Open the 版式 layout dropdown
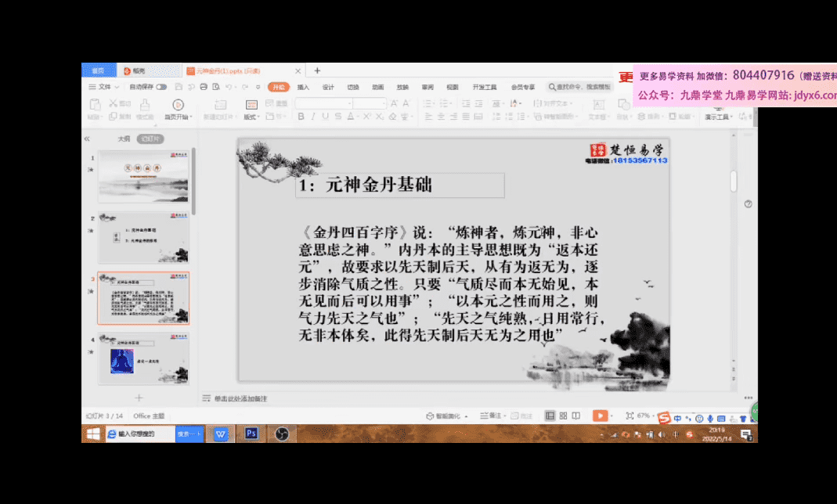Image resolution: width=837 pixels, height=504 pixels. pyautogui.click(x=251, y=117)
